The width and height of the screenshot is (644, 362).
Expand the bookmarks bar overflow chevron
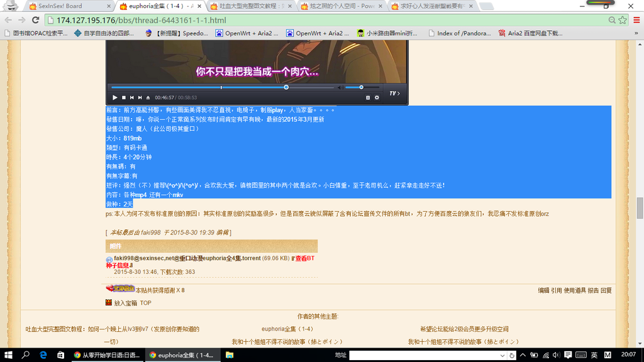tap(636, 33)
